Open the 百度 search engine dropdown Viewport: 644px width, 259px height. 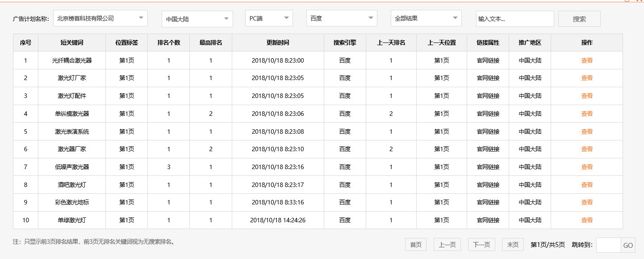pos(341,18)
